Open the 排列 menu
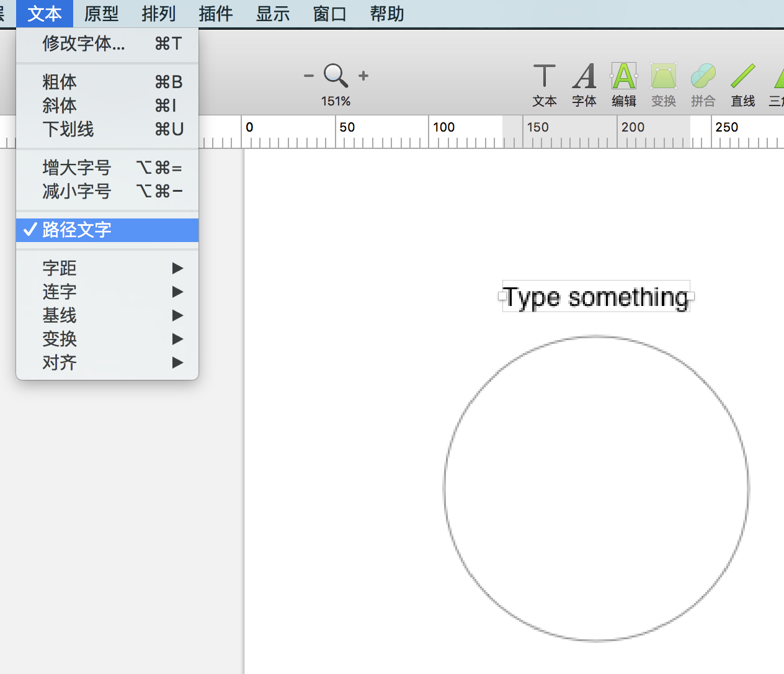The height and width of the screenshot is (674, 784). tap(158, 14)
